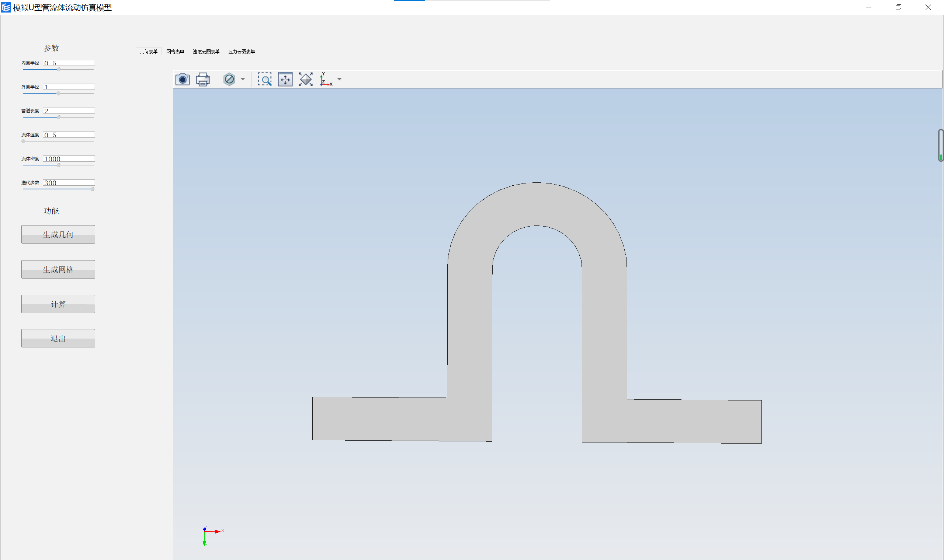Focus the 外圆半径 input field
This screenshot has height=560, width=944.
[69, 87]
